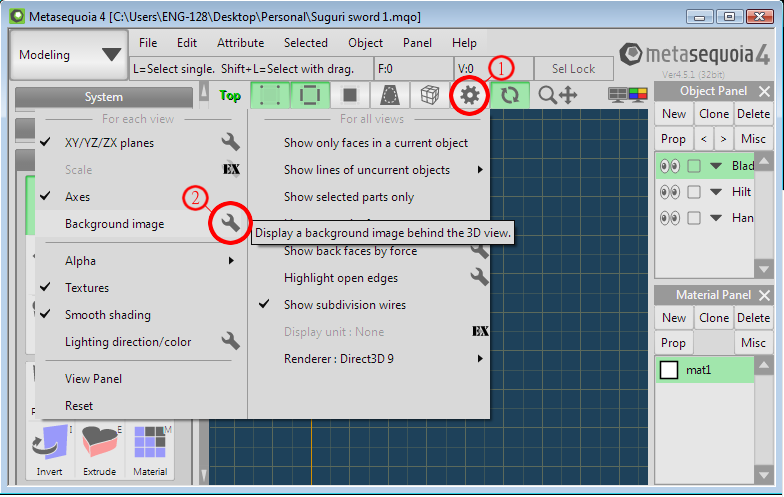Click Clone in the Object Panel
The height and width of the screenshot is (497, 784).
tap(714, 114)
